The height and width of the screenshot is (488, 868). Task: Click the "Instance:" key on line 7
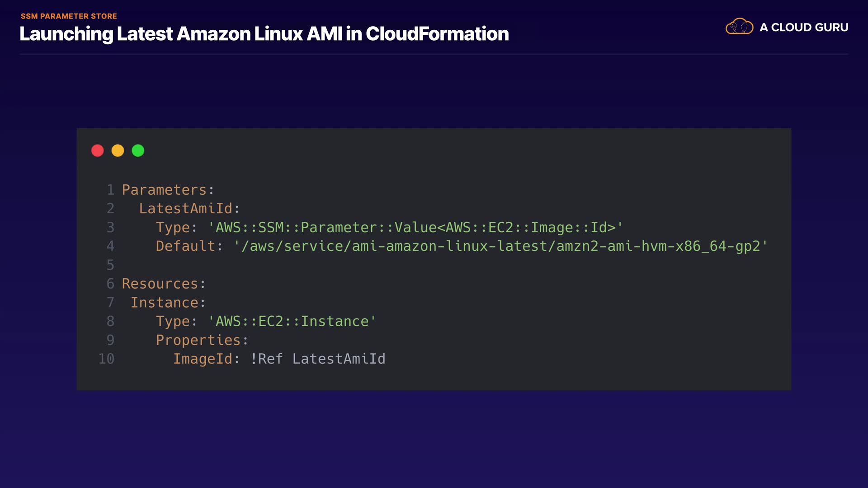click(x=168, y=303)
